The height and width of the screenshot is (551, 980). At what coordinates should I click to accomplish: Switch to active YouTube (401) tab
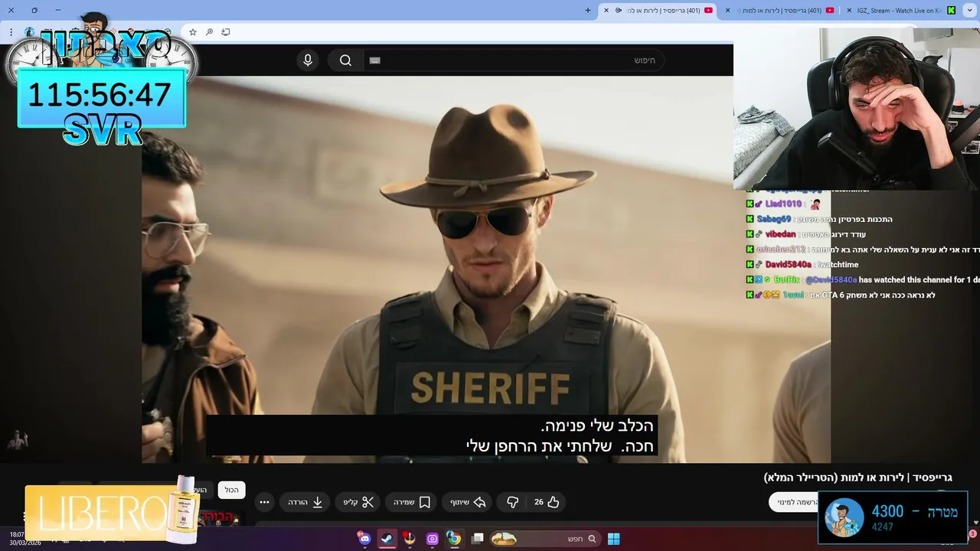(x=658, y=10)
